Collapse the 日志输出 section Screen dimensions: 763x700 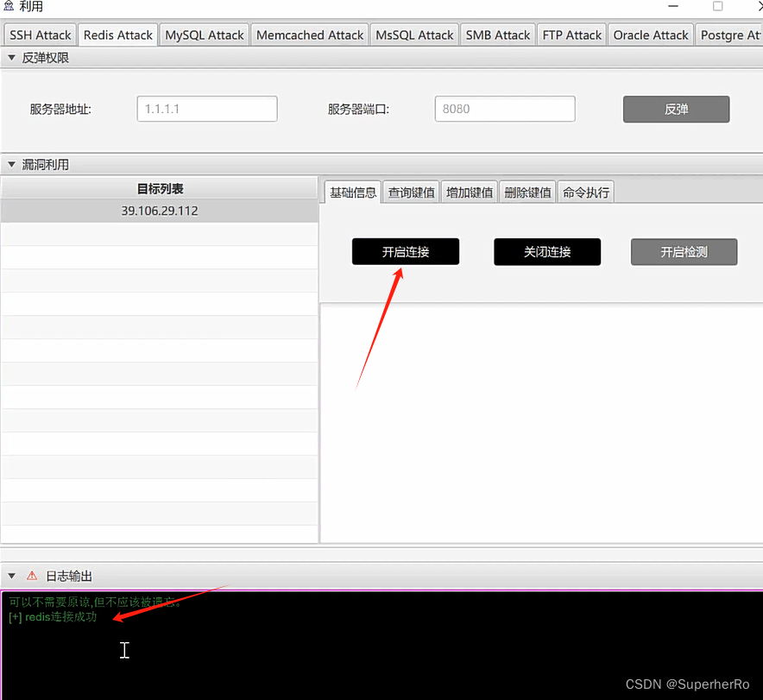point(12,576)
